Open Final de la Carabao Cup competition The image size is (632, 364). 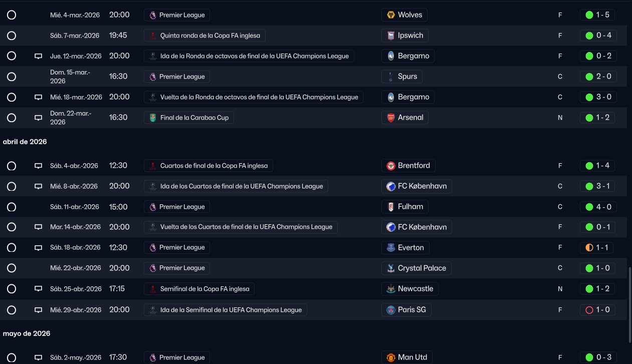pos(189,118)
